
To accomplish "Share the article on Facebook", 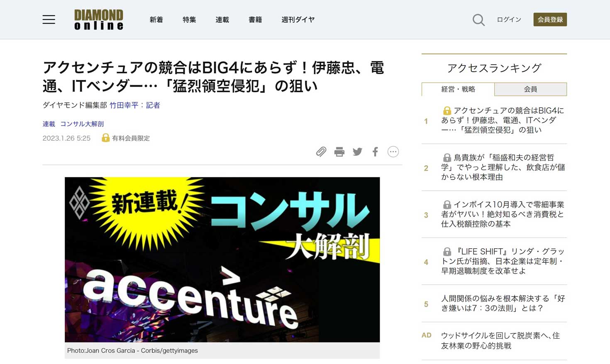I will pyautogui.click(x=375, y=152).
